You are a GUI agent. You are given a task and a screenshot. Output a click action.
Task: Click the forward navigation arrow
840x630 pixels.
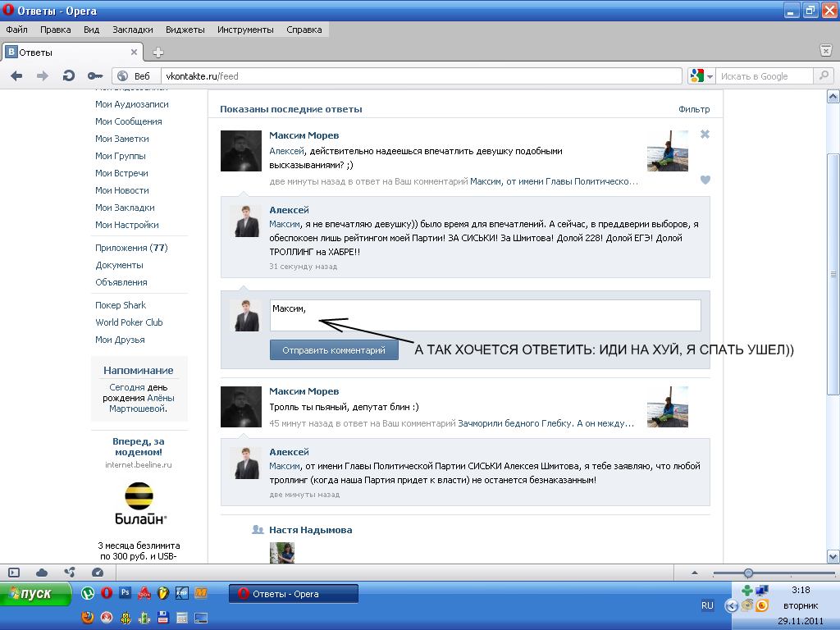point(43,76)
